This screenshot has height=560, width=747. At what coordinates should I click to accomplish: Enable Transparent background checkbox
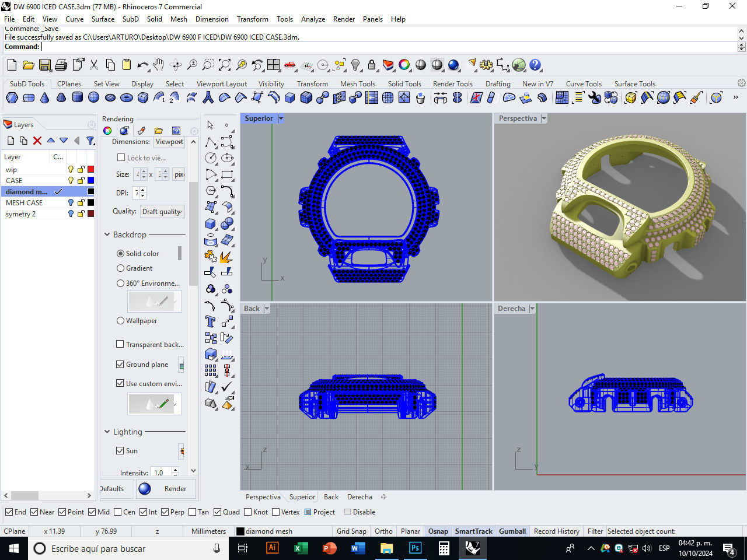pyautogui.click(x=120, y=345)
